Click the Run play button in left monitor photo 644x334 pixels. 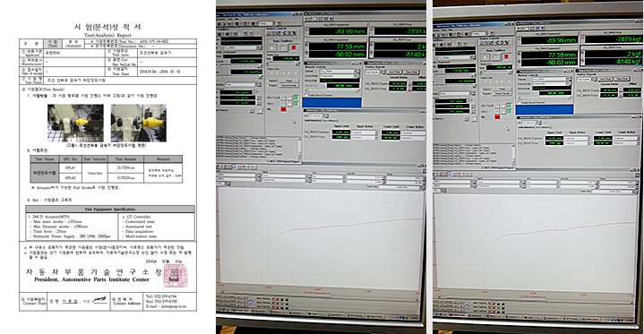[x=272, y=47]
